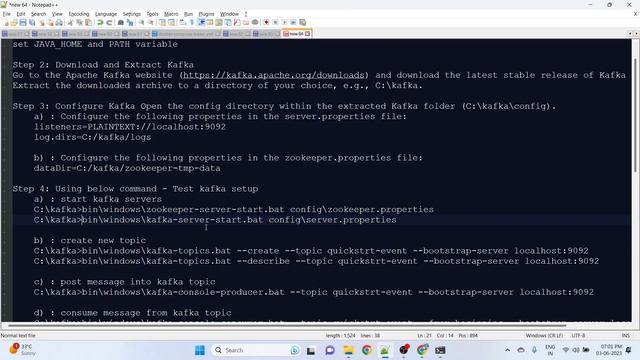Open the Function List panel icon
The height and width of the screenshot is (360, 640).
tap(237, 22)
